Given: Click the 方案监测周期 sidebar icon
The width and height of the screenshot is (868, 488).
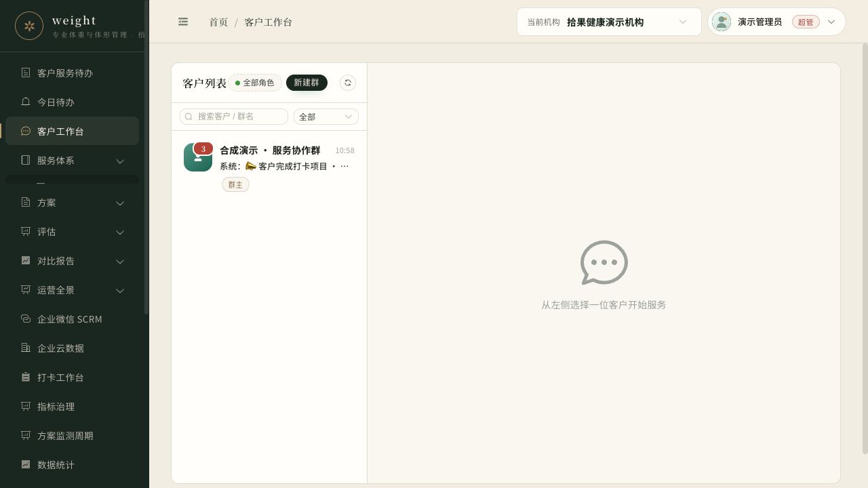Looking at the screenshot, I should coord(26,435).
